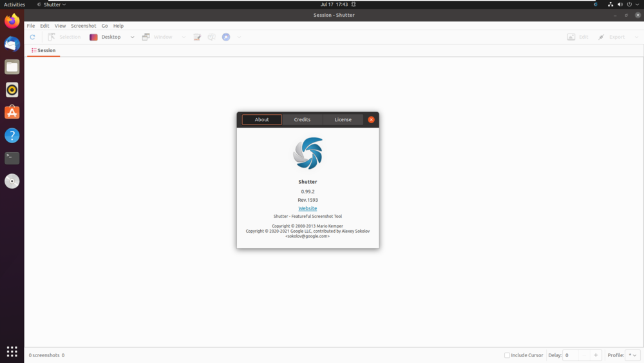Open the Edit menu

pyautogui.click(x=44, y=26)
